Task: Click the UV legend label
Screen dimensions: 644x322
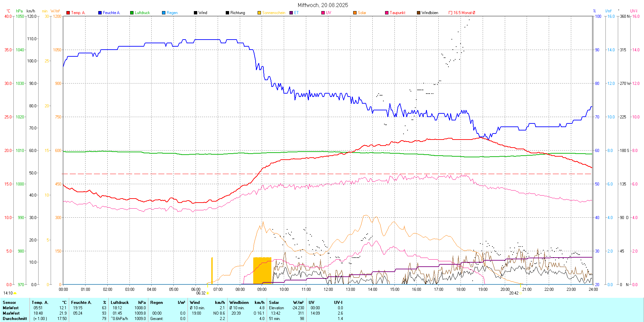Action: point(328,13)
